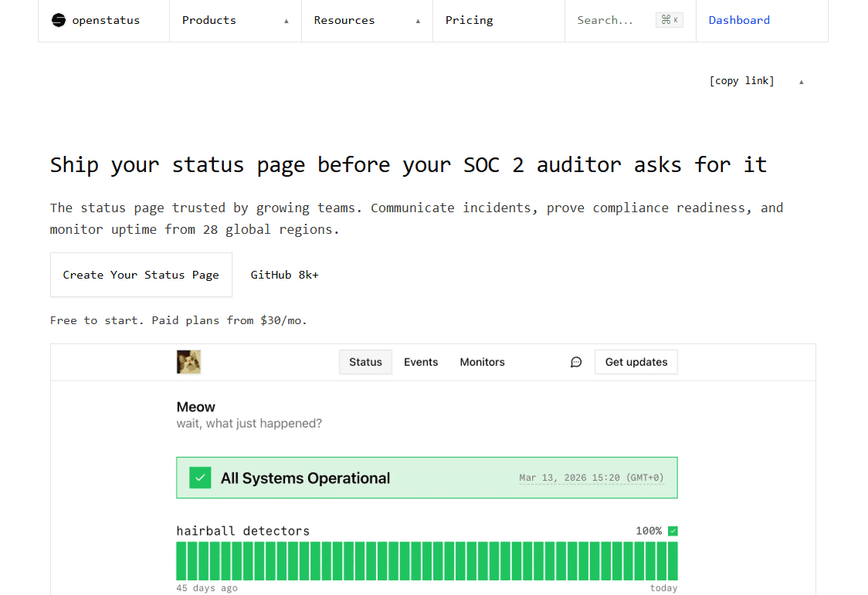Click the 100% uptime check icon
This screenshot has width=868, height=595.
(x=673, y=531)
